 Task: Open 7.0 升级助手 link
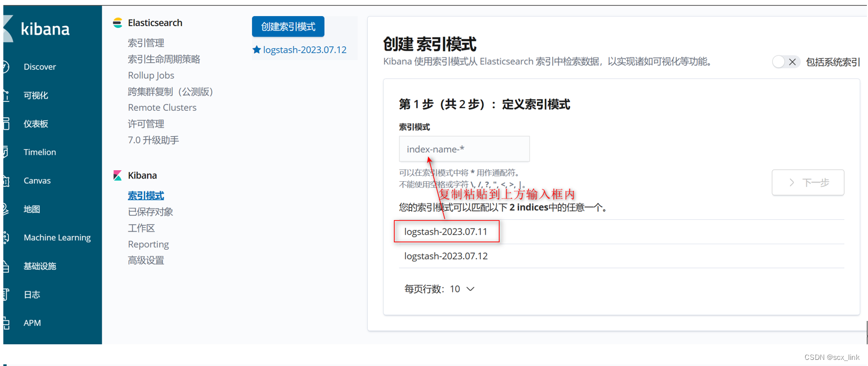pyautogui.click(x=154, y=140)
